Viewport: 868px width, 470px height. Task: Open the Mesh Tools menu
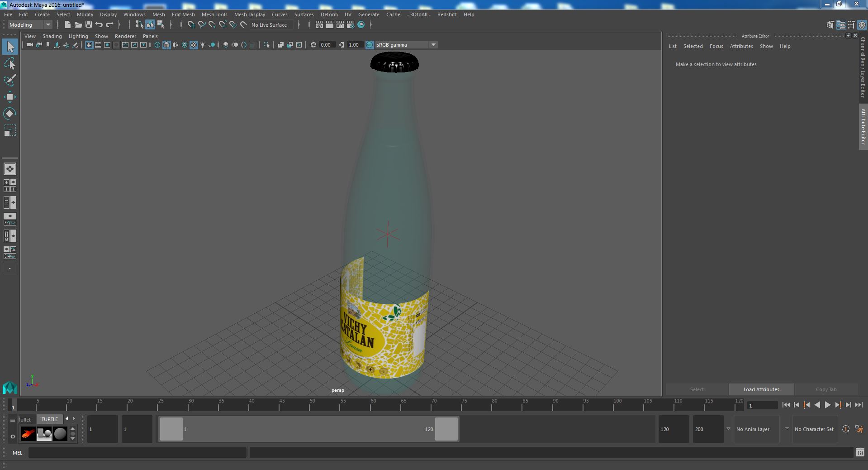(214, 14)
